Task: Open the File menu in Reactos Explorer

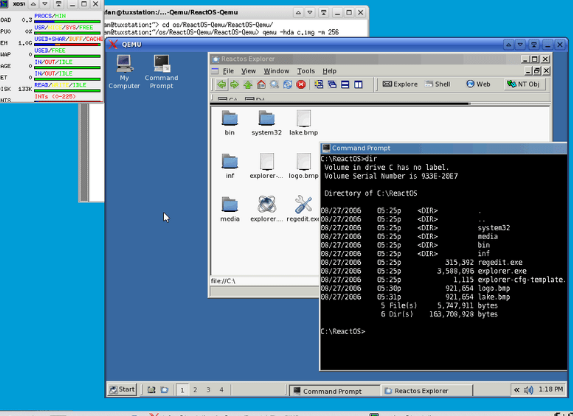Action: click(228, 71)
